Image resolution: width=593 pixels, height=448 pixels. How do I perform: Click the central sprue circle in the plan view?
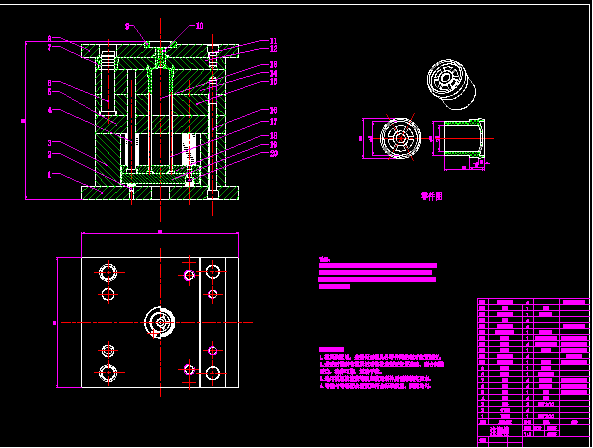[160, 322]
